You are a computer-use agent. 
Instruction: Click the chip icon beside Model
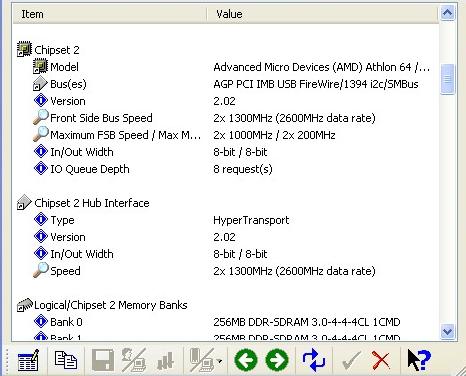(x=40, y=67)
